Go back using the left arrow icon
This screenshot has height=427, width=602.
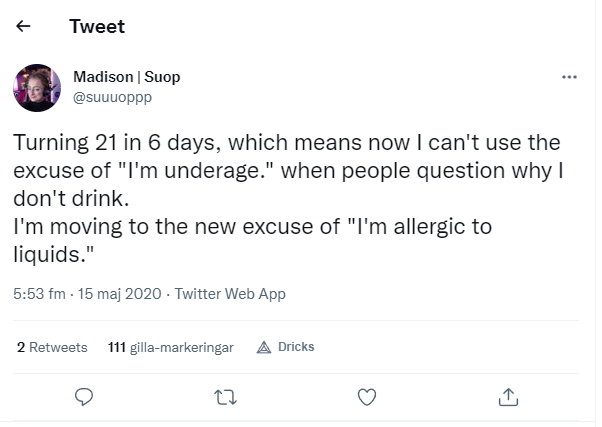point(23,26)
